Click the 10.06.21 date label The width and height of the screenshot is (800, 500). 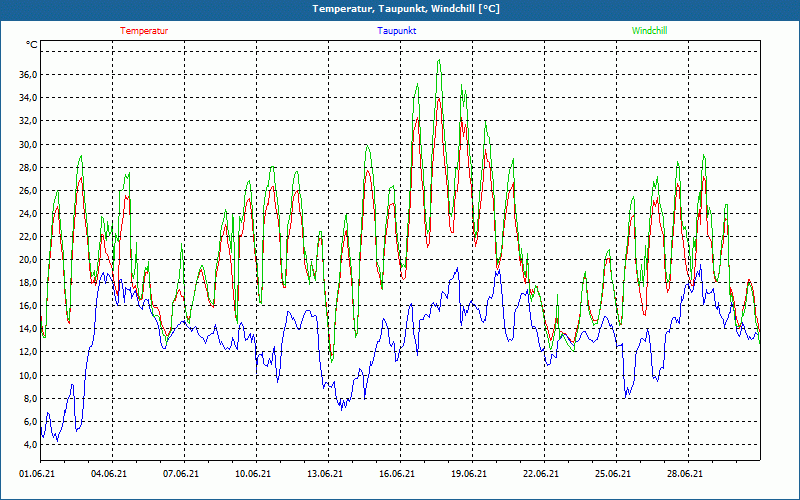[253, 473]
